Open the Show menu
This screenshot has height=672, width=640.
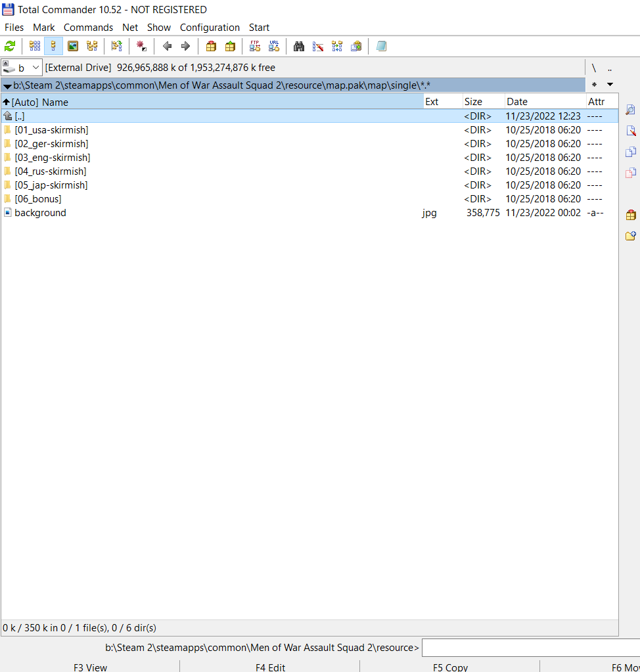159,28
